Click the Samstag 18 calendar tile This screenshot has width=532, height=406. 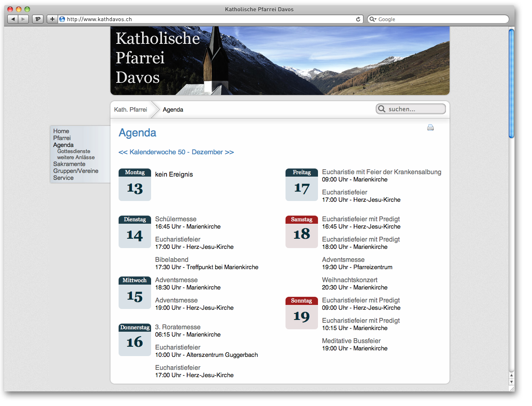(302, 231)
